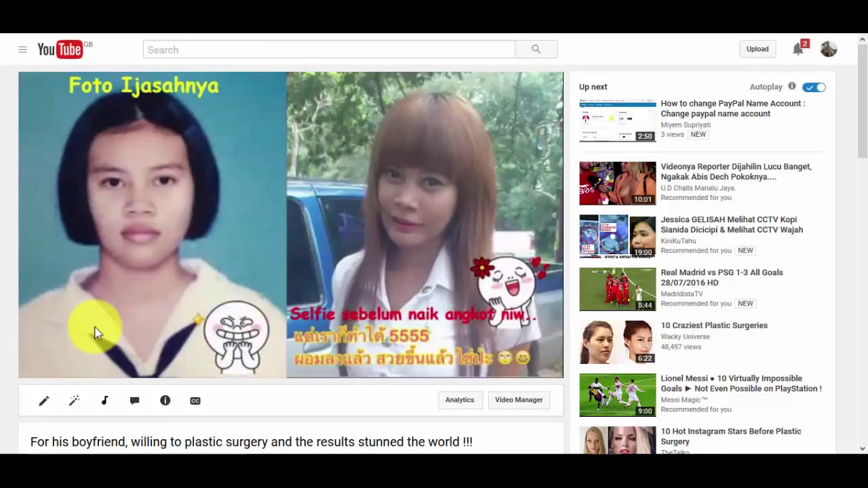Click the 'Up next' heading
Image resolution: width=868 pixels, height=488 pixels.
(593, 87)
